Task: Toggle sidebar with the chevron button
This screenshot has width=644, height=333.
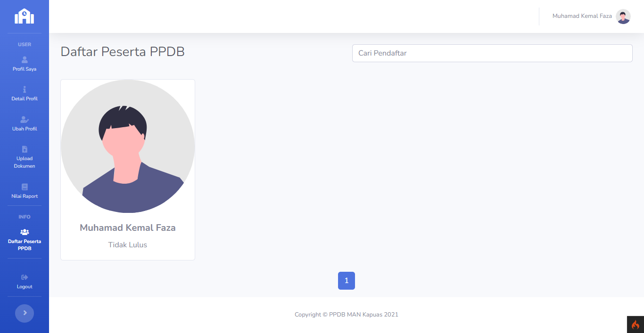Action: click(25, 313)
